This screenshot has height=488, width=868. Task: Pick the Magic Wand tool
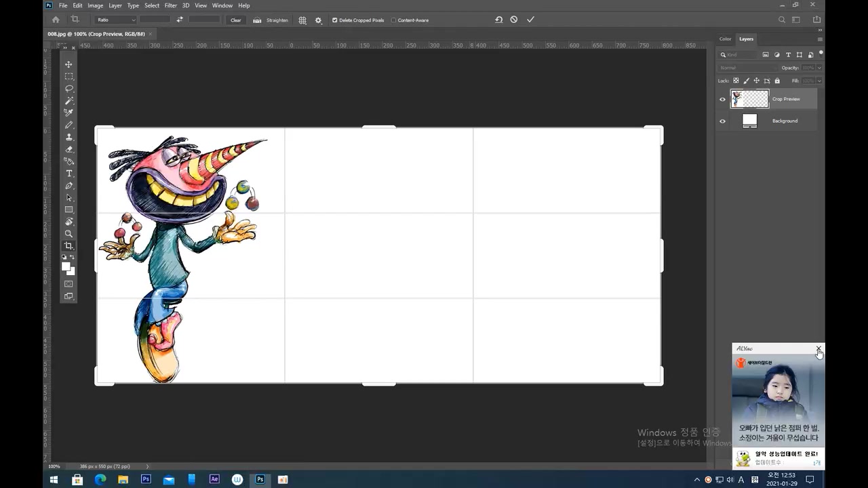coord(68,101)
